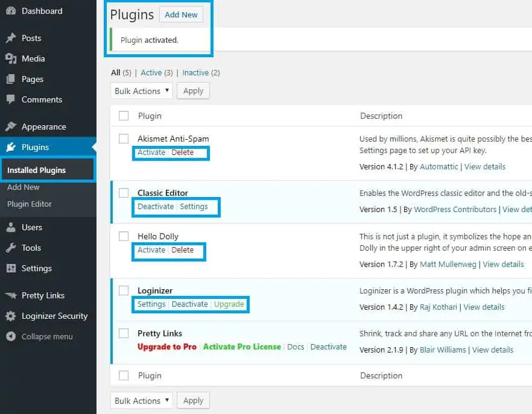Open Pretty Links Docs link
Viewport: 532px width, 414px height.
coord(296,347)
